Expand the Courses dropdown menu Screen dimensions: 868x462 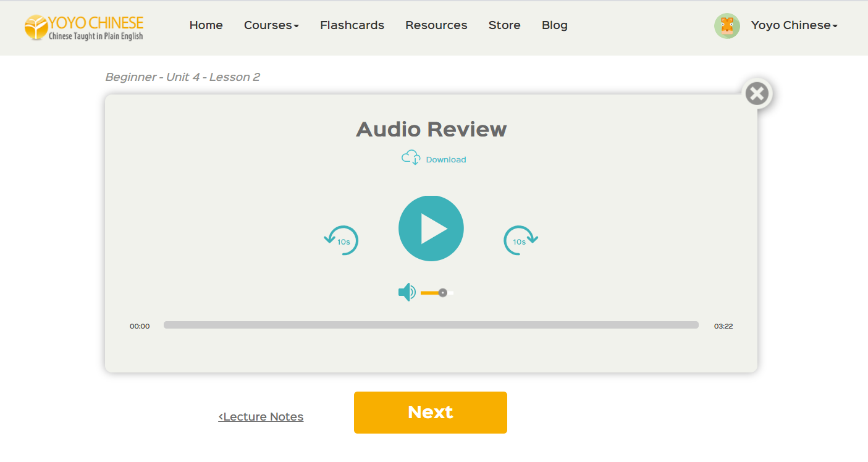[x=271, y=25]
